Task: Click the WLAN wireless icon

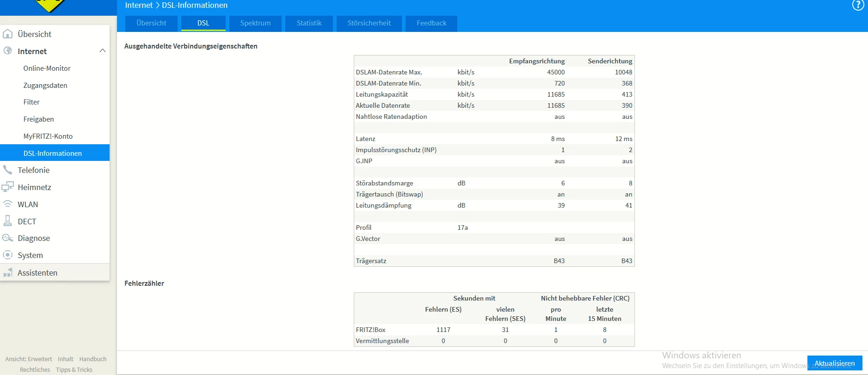Action: 8,204
